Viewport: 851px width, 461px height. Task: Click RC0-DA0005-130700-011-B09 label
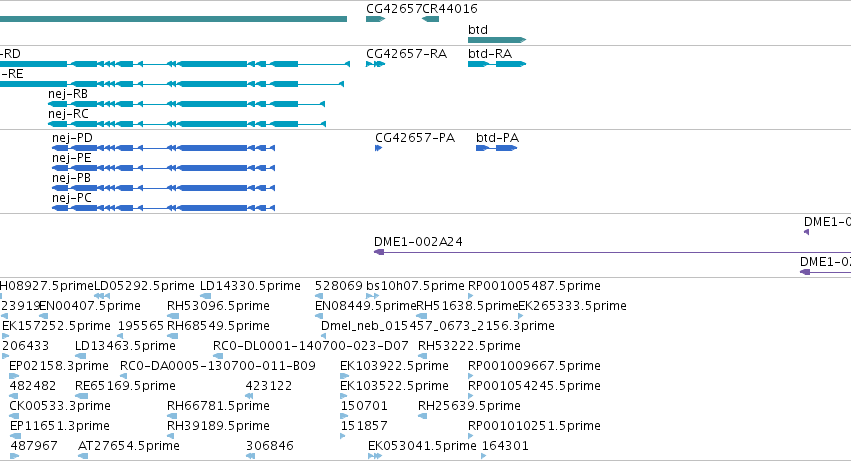[x=218, y=366]
